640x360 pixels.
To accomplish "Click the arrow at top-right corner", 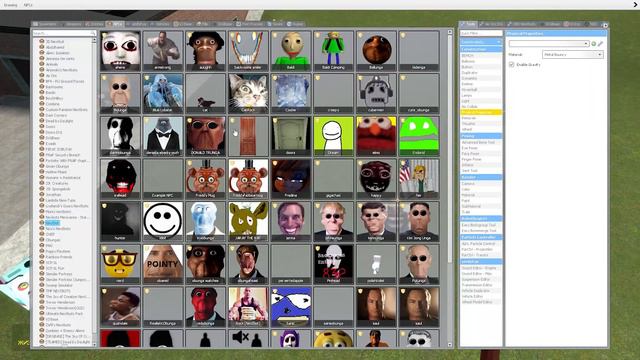I will [636, 4].
